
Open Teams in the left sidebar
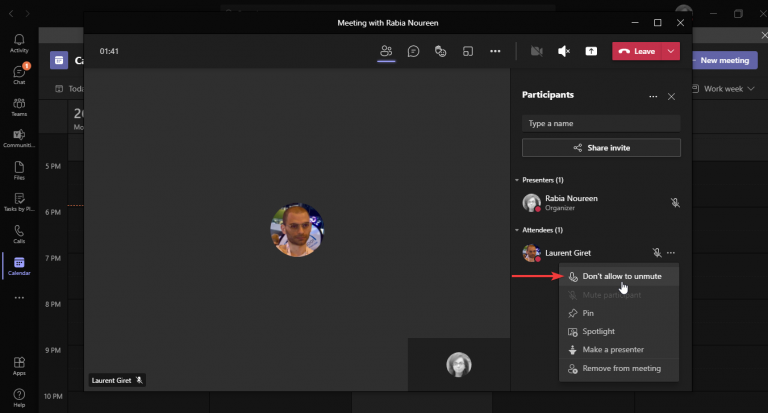(x=19, y=106)
